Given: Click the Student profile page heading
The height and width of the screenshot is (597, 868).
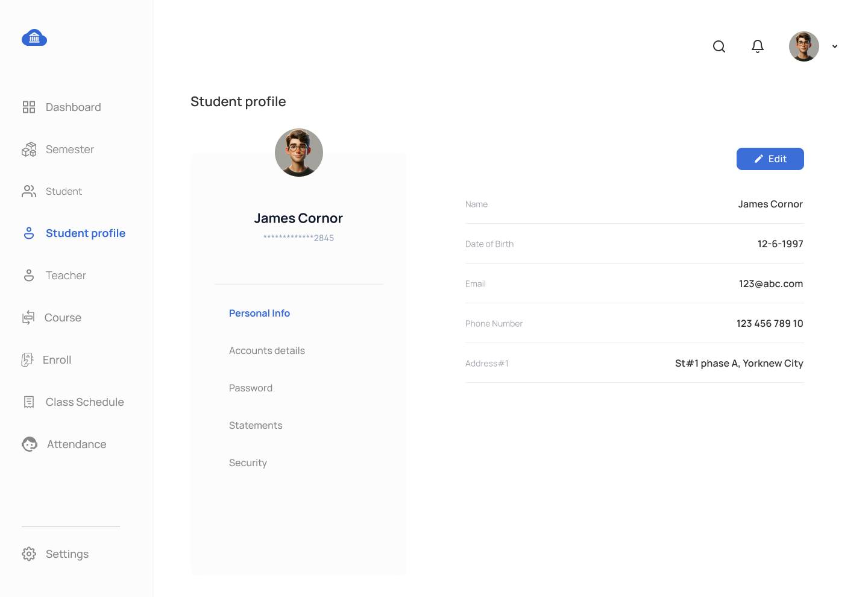Looking at the screenshot, I should (238, 102).
